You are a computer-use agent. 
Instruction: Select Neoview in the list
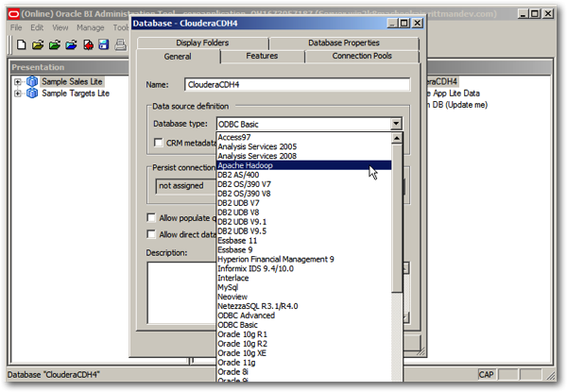[304, 297]
